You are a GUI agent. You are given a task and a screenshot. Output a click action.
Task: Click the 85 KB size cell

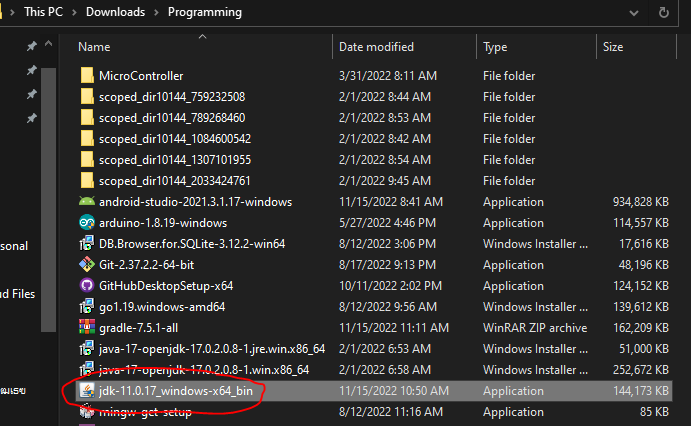654,412
